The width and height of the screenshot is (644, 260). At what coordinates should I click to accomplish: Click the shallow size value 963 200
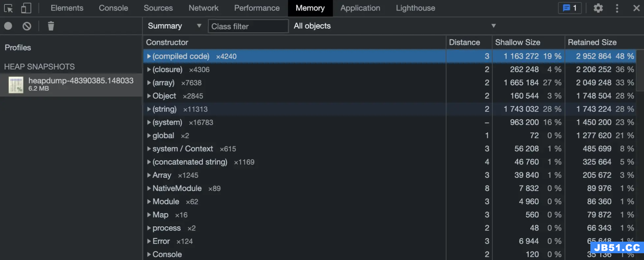pos(524,122)
